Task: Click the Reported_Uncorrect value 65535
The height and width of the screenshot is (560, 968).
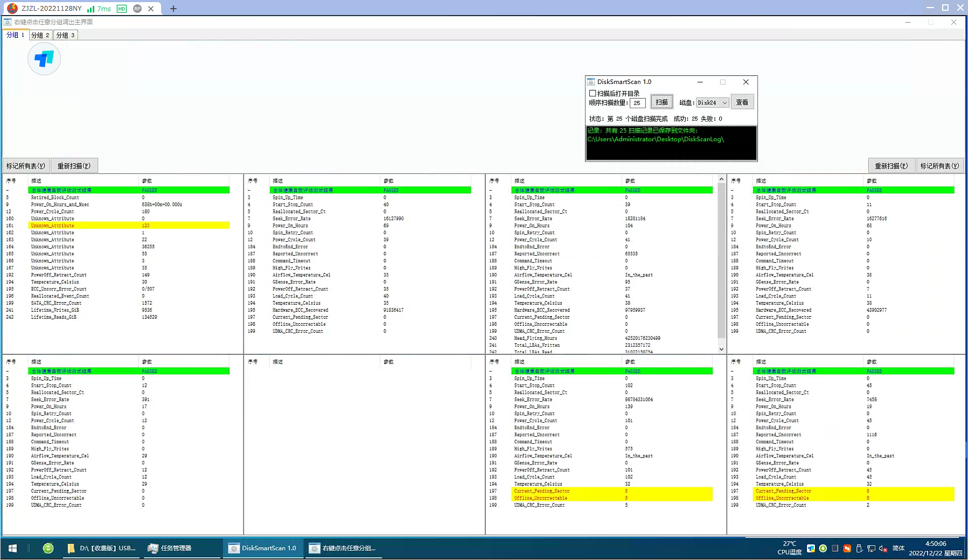Action: coord(631,254)
